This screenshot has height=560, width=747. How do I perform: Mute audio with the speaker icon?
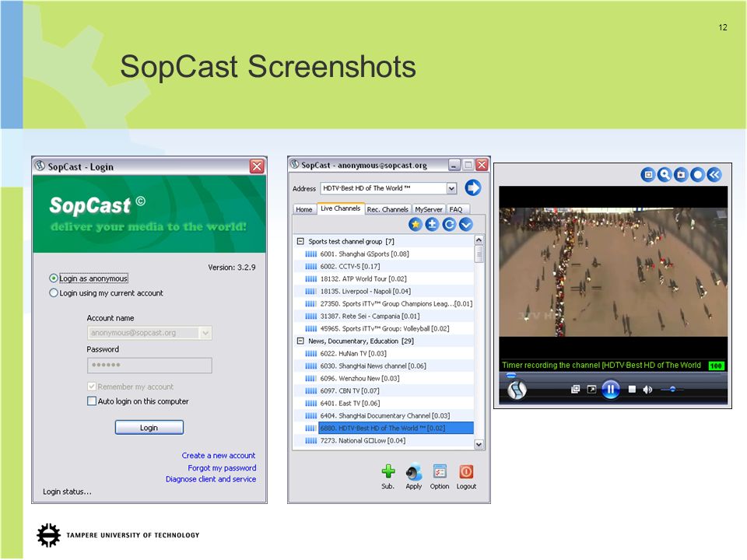click(647, 390)
